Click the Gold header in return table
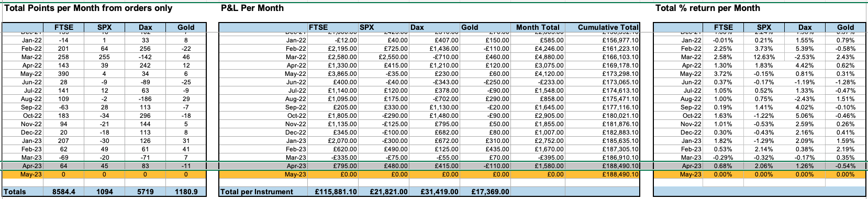The width and height of the screenshot is (868, 199). pyautogui.click(x=845, y=27)
